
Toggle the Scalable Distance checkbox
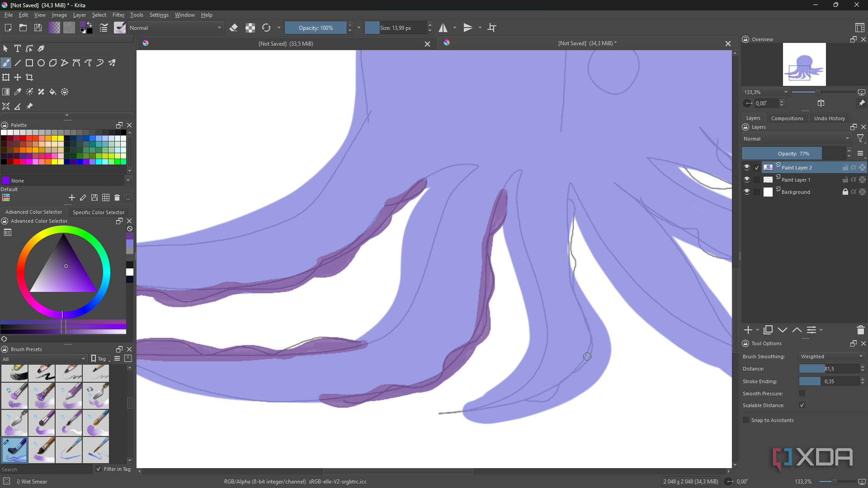[802, 405]
